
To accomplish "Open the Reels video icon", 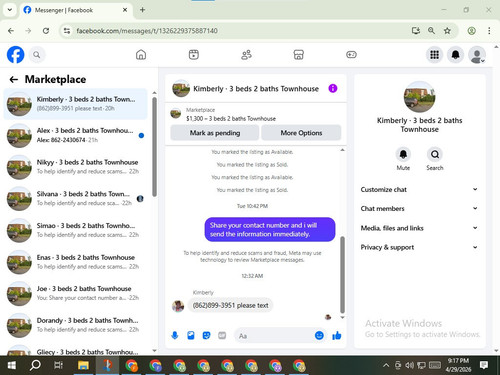I will (194, 55).
